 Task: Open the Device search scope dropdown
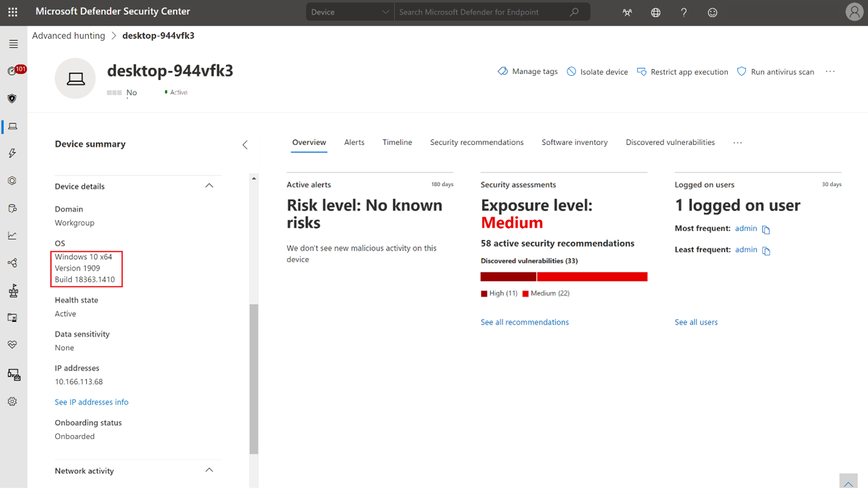coord(350,12)
